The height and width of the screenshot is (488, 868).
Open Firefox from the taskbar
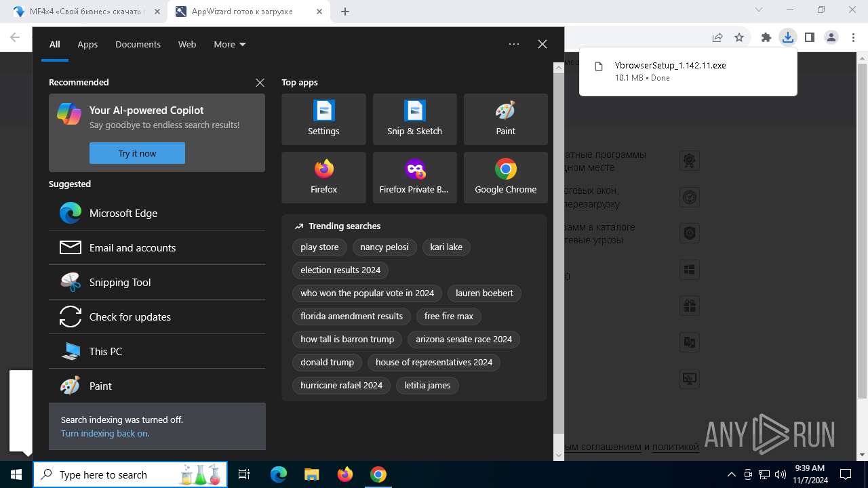(x=345, y=474)
